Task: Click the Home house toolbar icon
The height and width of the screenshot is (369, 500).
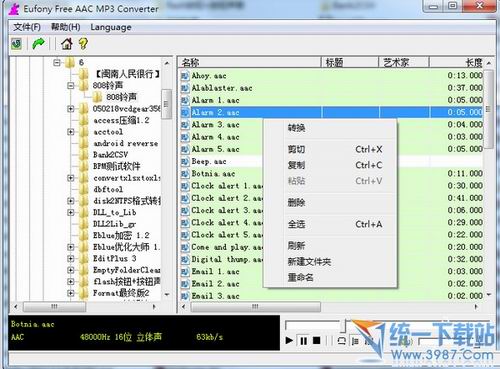Action: [x=67, y=44]
